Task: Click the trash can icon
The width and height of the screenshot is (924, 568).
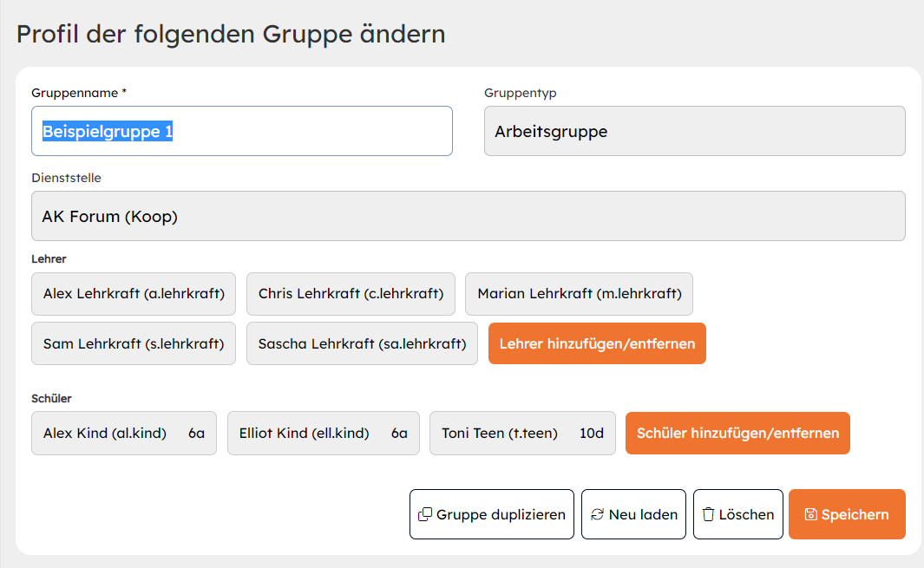Action: (x=708, y=514)
